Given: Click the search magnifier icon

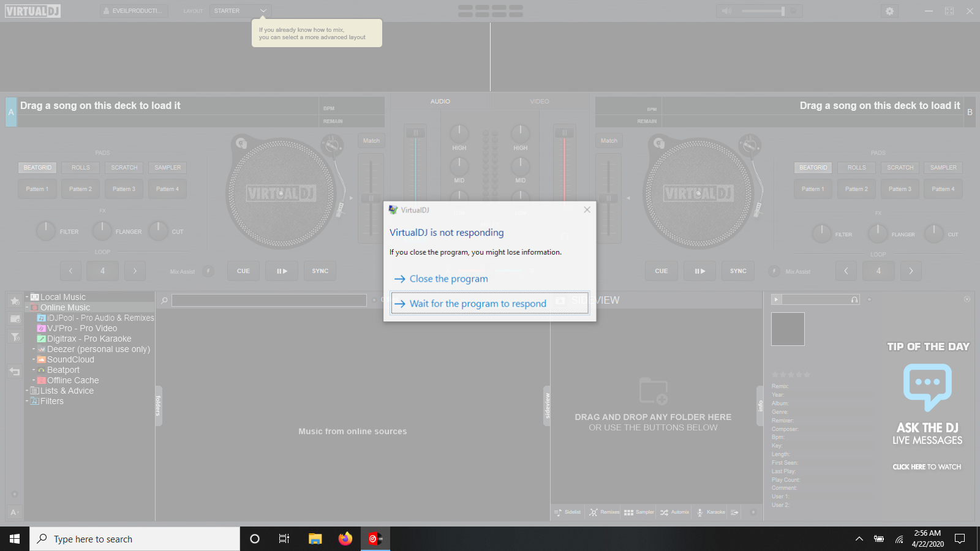Looking at the screenshot, I should pyautogui.click(x=164, y=301).
